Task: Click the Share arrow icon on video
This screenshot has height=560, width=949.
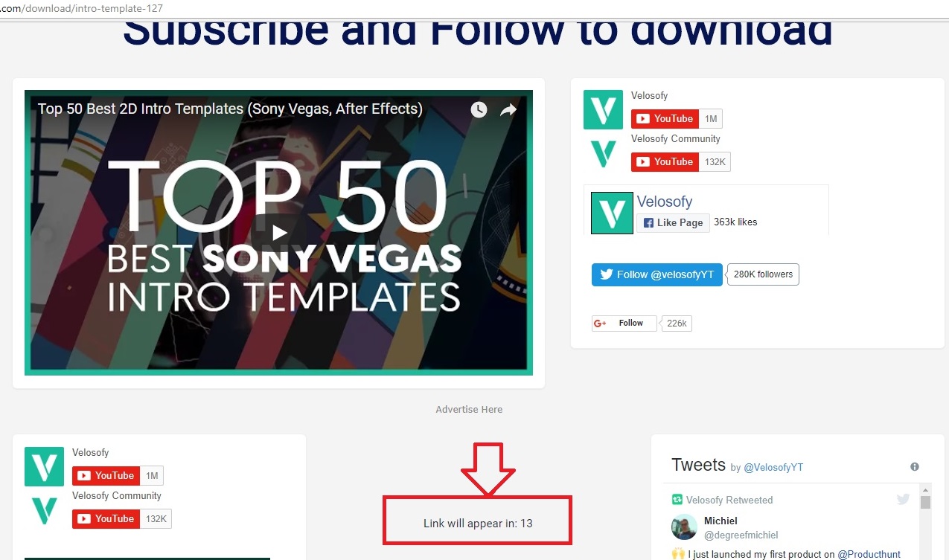Action: coord(508,109)
